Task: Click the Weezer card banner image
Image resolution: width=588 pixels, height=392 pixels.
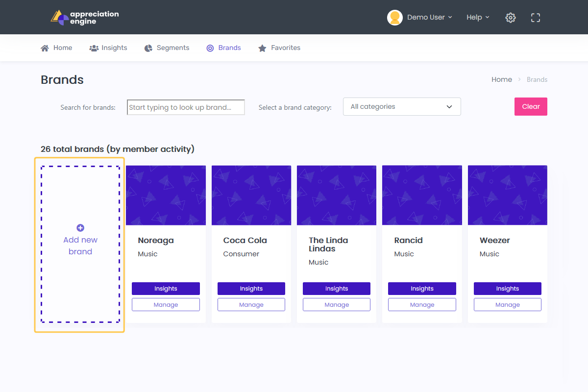Action: (508, 195)
